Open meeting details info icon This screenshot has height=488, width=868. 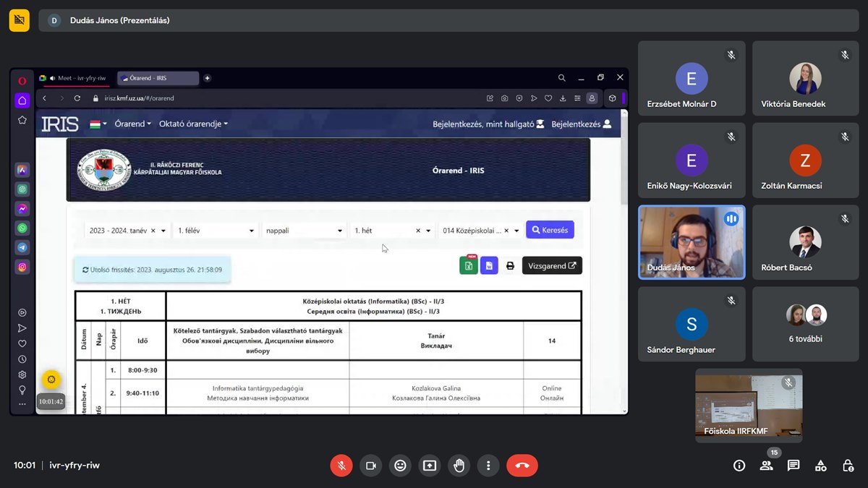pos(739,466)
